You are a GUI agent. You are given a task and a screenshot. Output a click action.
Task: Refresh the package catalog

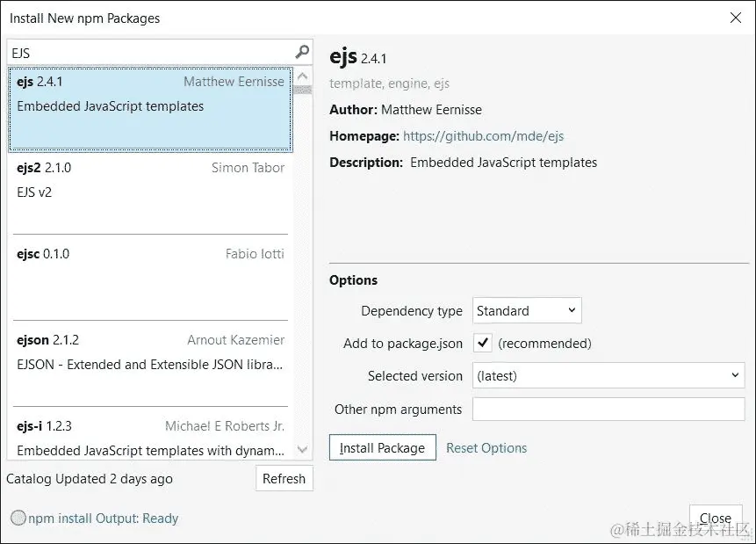coord(284,479)
